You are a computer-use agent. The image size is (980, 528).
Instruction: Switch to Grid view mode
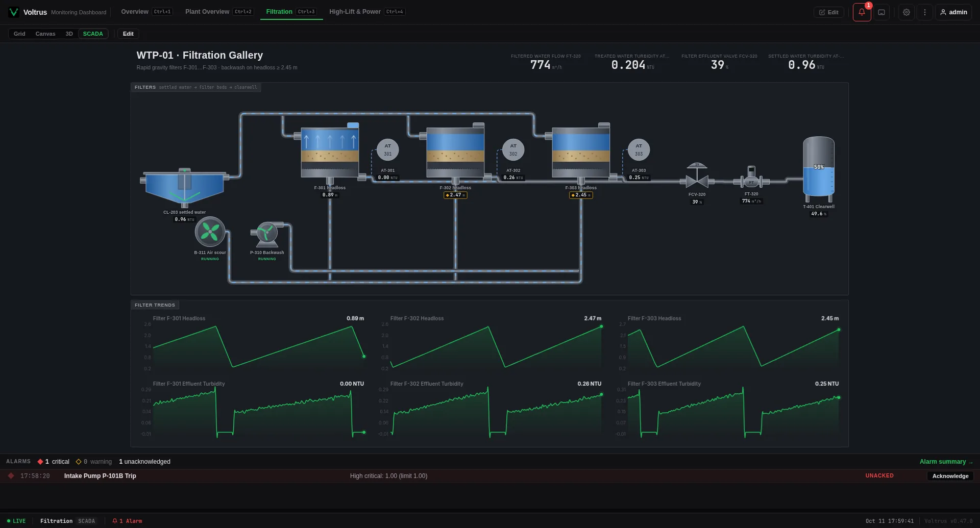[x=19, y=34]
